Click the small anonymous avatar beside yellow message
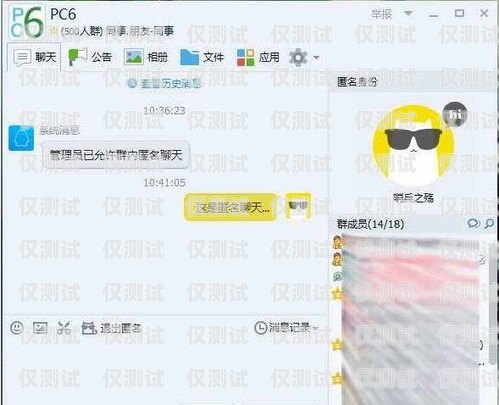Screen dimensions: 499x405 tap(298, 206)
